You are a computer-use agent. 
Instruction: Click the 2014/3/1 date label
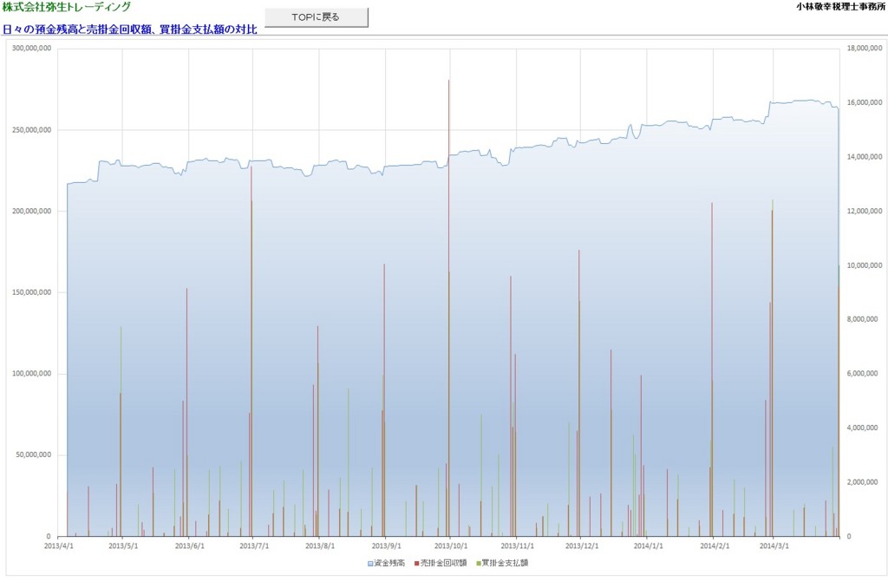pos(774,546)
